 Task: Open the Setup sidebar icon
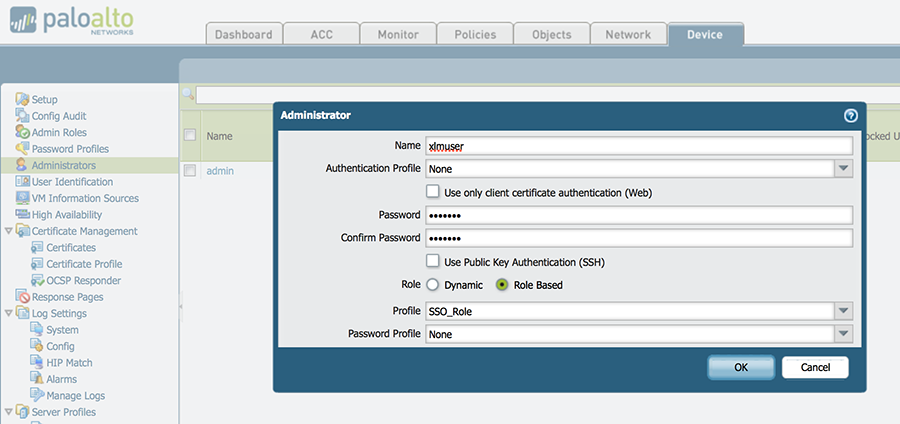click(23, 100)
